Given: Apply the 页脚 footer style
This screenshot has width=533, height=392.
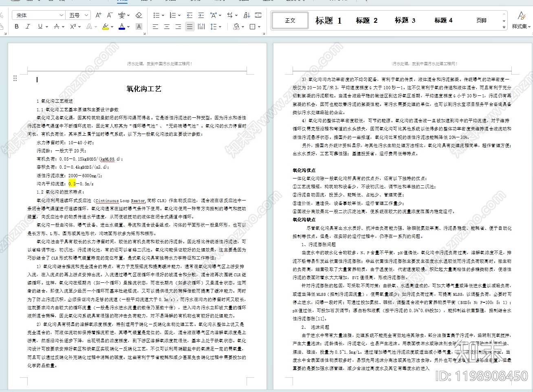Looking at the screenshot, I should click(481, 20).
